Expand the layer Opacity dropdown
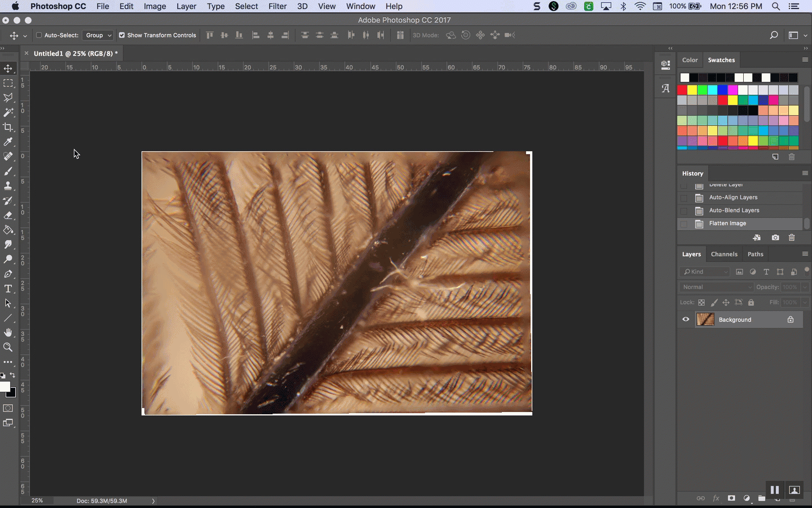The width and height of the screenshot is (812, 508). 805,287
